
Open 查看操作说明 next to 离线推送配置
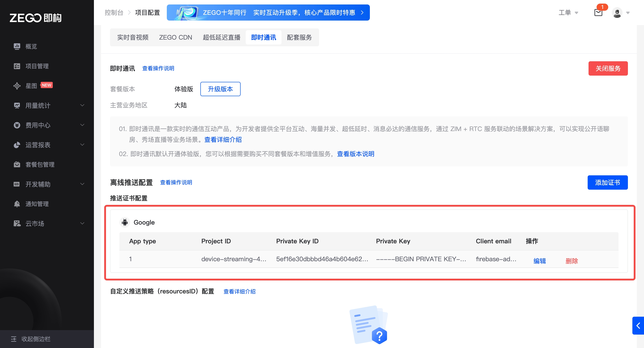click(176, 182)
